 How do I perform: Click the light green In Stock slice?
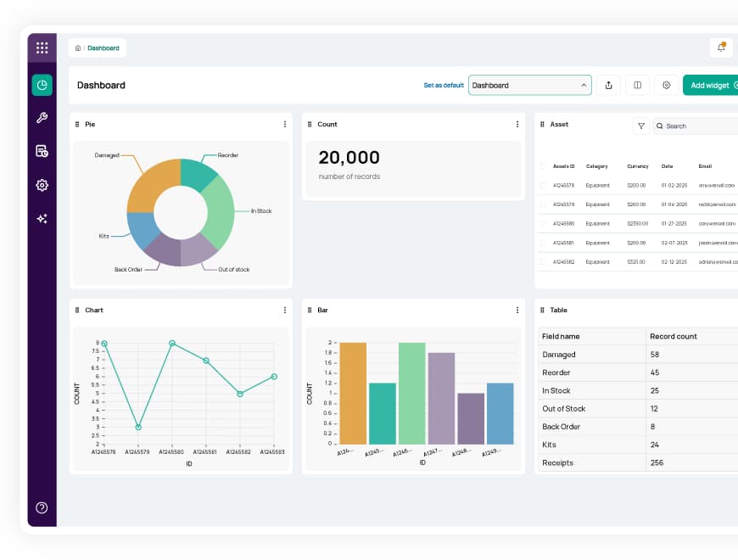tap(221, 212)
